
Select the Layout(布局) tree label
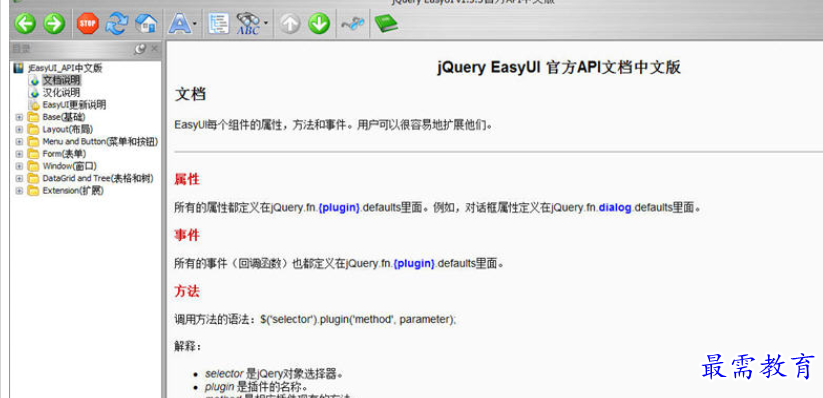67,129
